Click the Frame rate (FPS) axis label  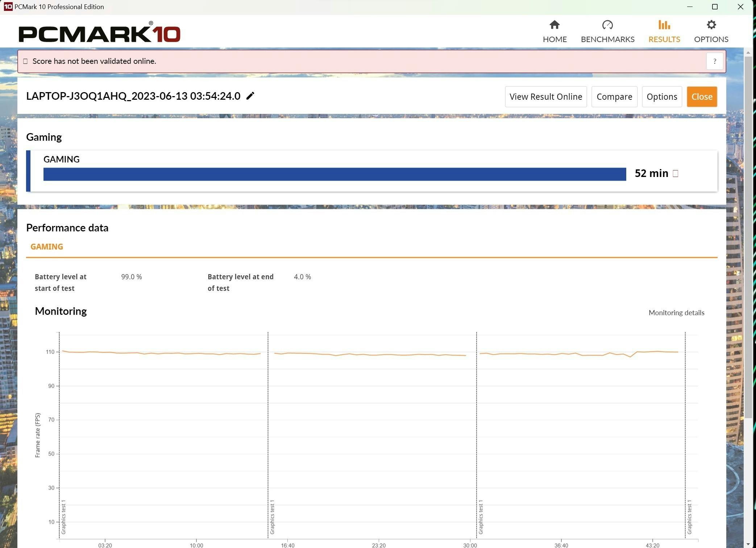(x=38, y=435)
